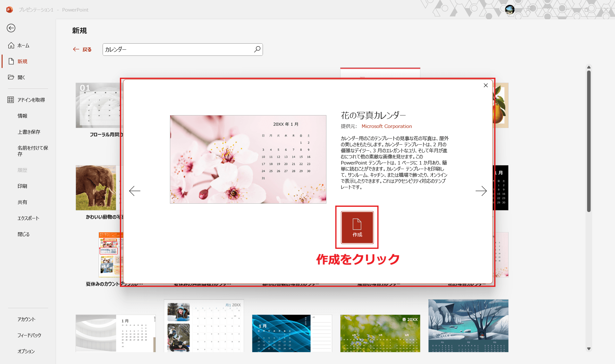
Task: Click inside the カレンダー search field
Action: coord(180,49)
